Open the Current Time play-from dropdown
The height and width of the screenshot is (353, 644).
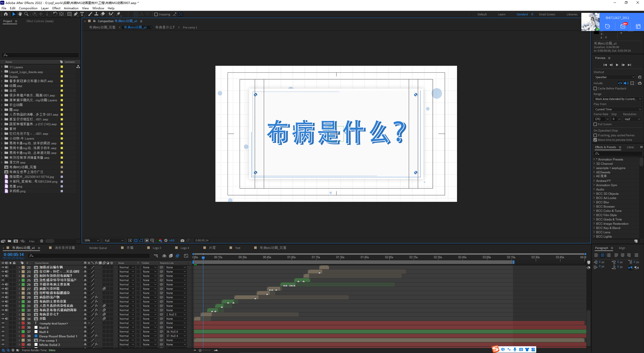point(618,109)
